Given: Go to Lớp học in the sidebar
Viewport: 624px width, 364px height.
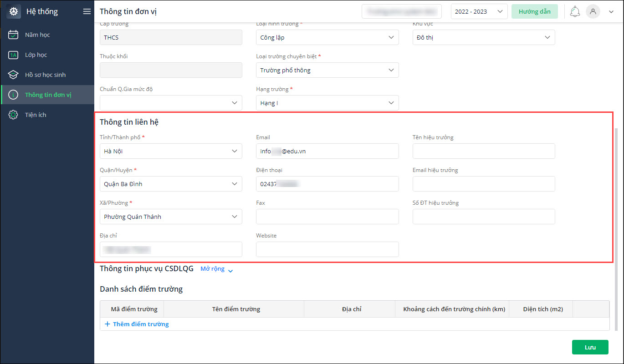Looking at the screenshot, I should (36, 55).
